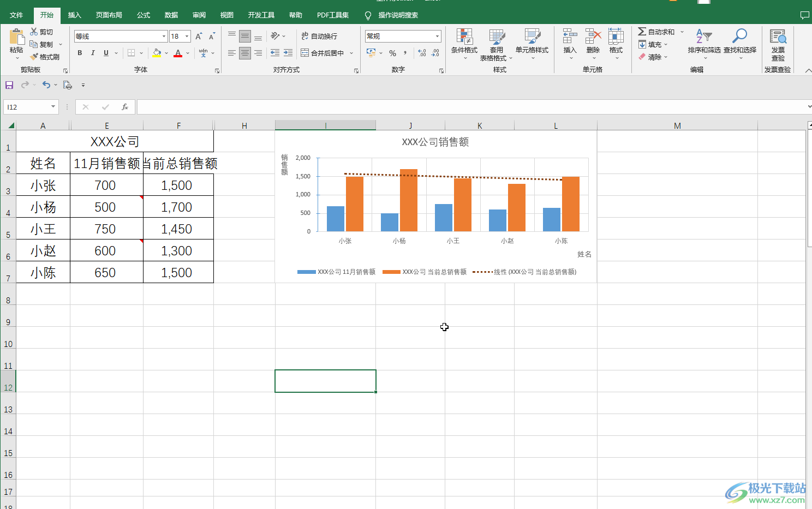812x509 pixels.
Task: Open Merge & Center (合并后居中) dropdown arrow
Action: pyautogui.click(x=351, y=53)
